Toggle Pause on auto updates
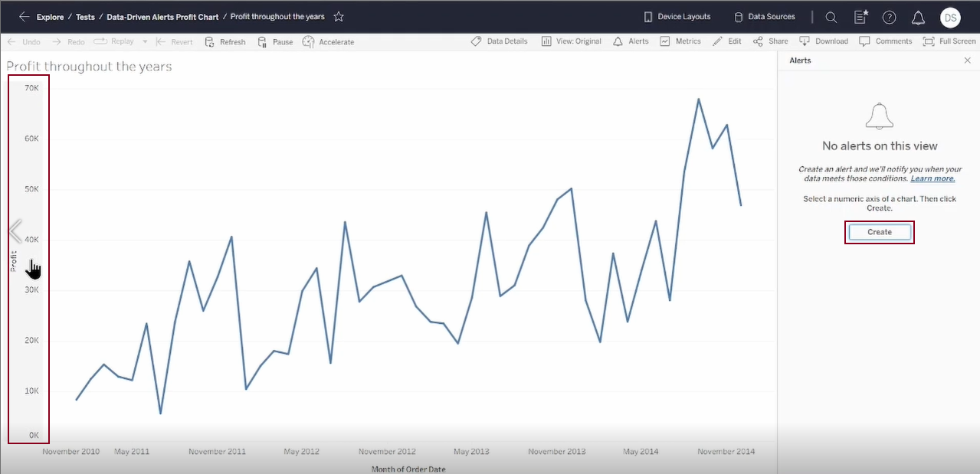This screenshot has width=980, height=474. pyautogui.click(x=275, y=41)
